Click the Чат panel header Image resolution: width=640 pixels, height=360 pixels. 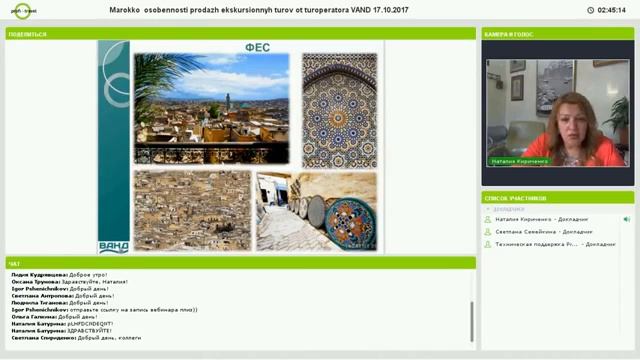(x=241, y=263)
